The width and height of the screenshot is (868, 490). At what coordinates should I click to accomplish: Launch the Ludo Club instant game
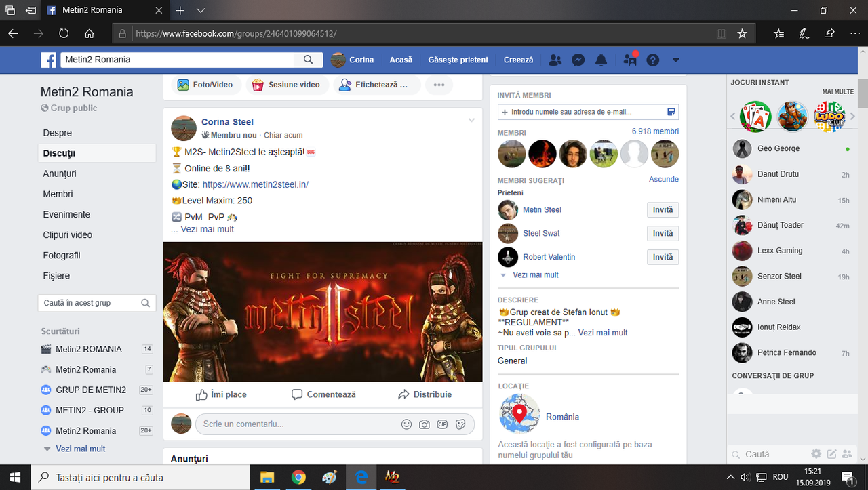(x=829, y=117)
